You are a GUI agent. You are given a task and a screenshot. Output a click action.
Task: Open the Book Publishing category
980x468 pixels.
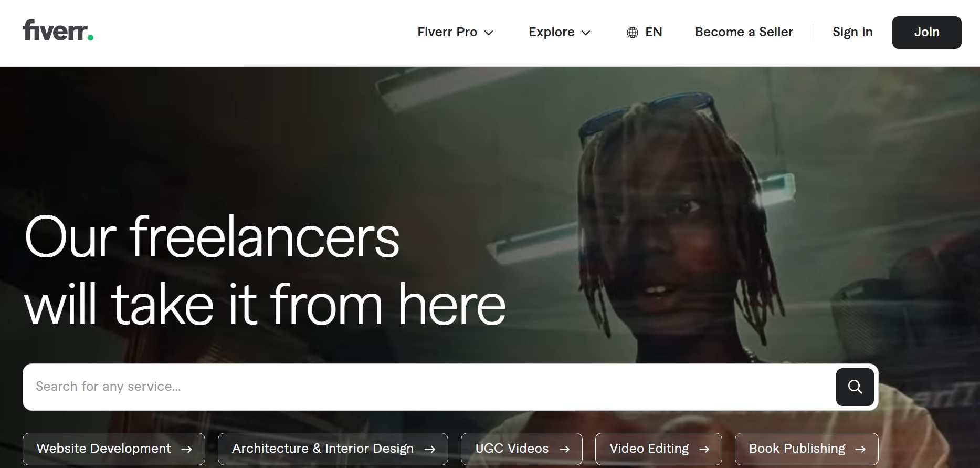click(x=807, y=449)
